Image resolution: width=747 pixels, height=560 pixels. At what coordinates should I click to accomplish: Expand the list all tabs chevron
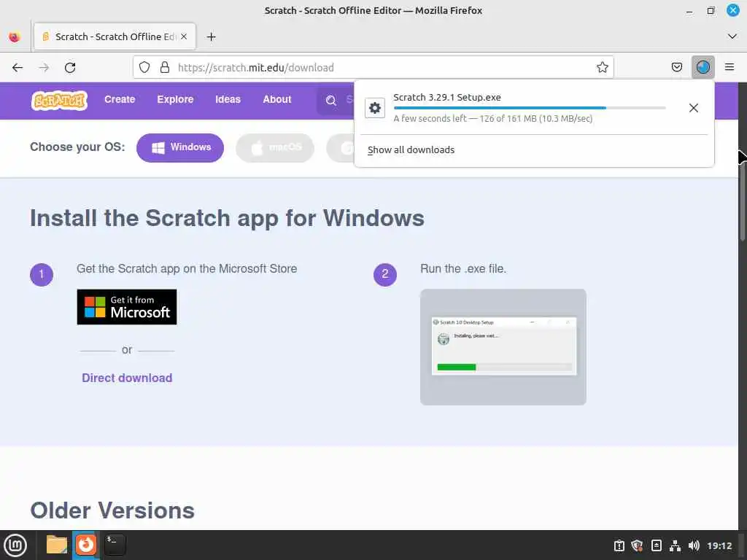(x=732, y=36)
